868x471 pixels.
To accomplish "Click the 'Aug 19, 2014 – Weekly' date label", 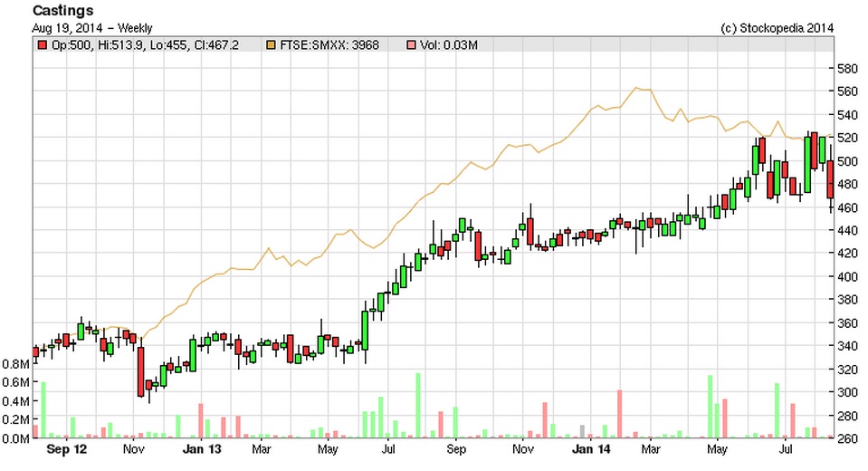I will click(92, 28).
